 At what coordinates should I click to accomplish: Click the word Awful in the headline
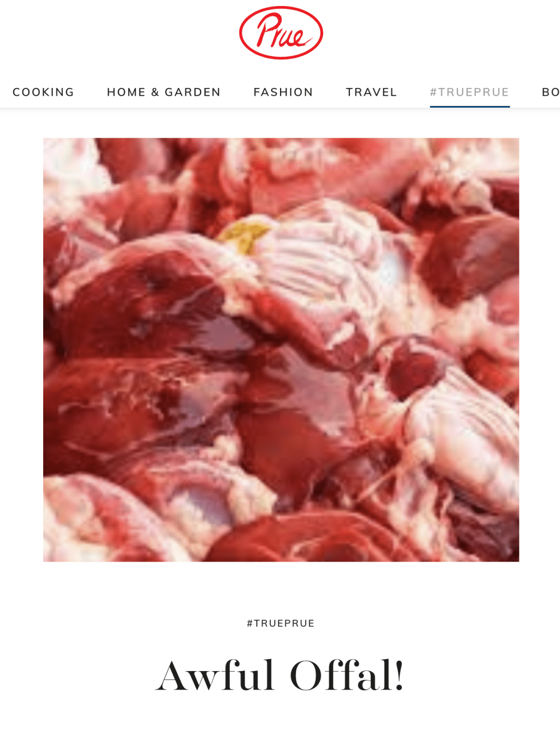(x=215, y=676)
